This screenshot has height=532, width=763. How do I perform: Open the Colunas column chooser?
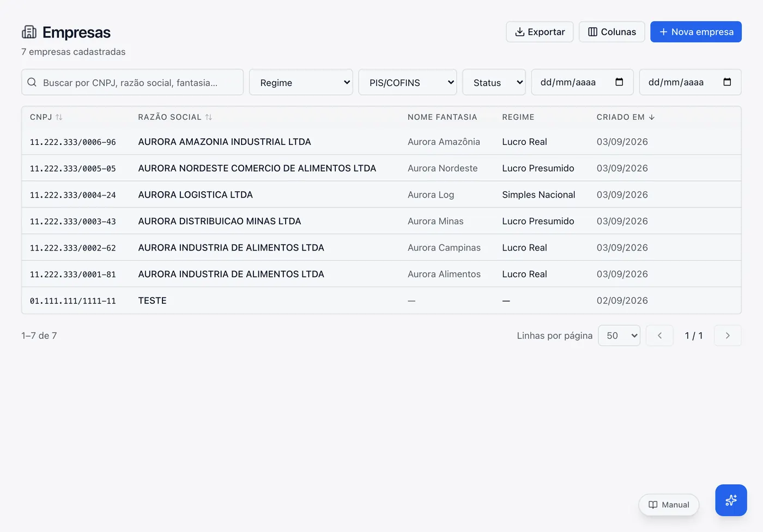click(x=612, y=32)
